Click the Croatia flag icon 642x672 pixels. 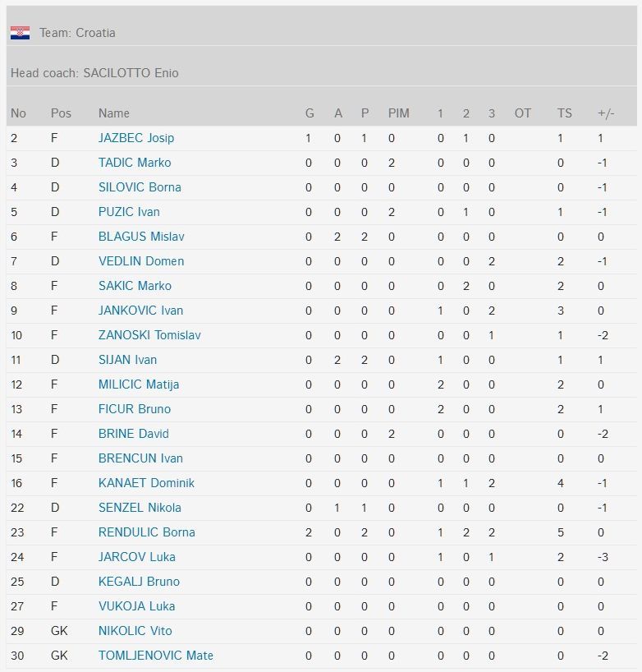(21, 33)
